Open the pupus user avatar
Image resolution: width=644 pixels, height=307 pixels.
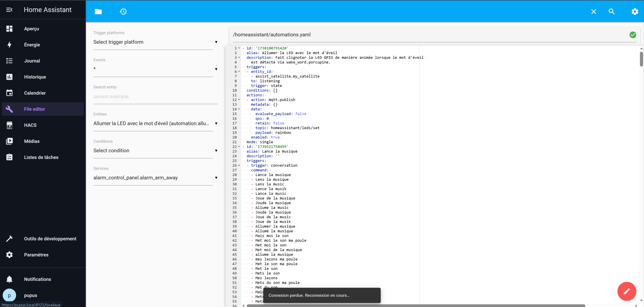click(9, 295)
